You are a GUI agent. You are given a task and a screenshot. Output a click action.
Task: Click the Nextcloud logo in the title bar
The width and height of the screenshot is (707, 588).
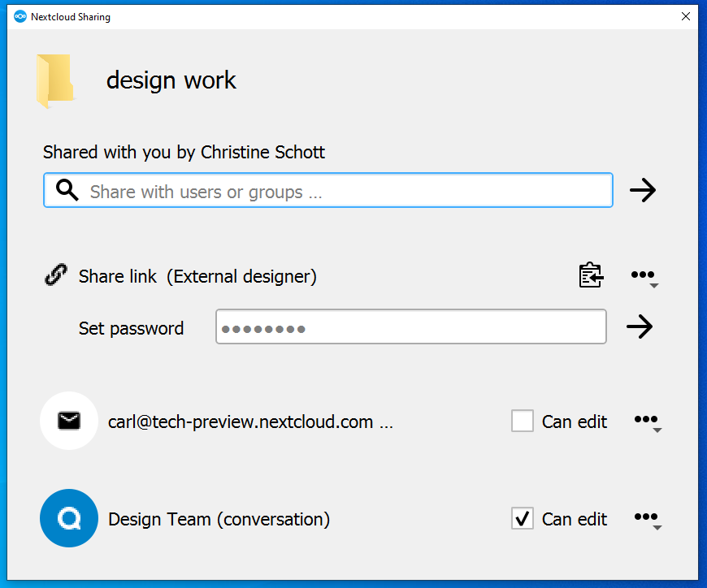click(20, 17)
